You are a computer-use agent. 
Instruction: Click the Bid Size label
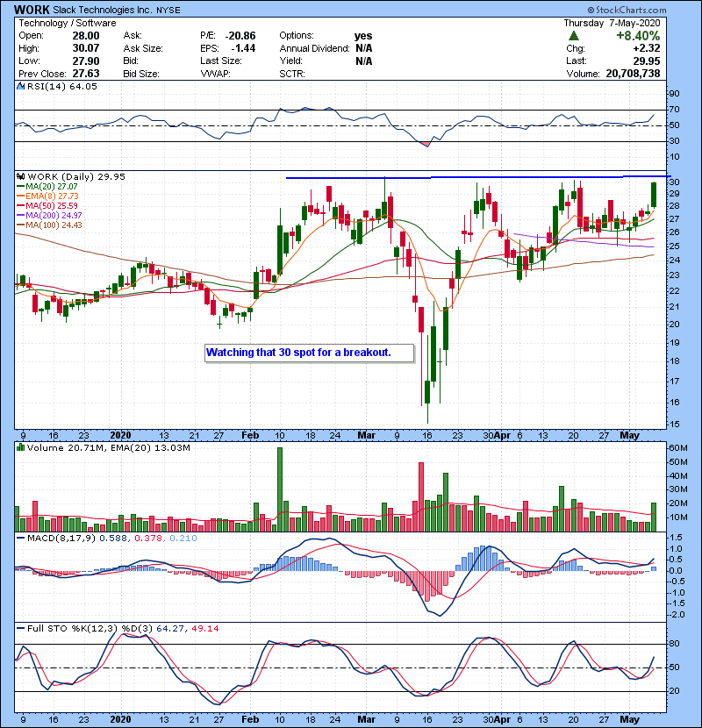[x=141, y=74]
